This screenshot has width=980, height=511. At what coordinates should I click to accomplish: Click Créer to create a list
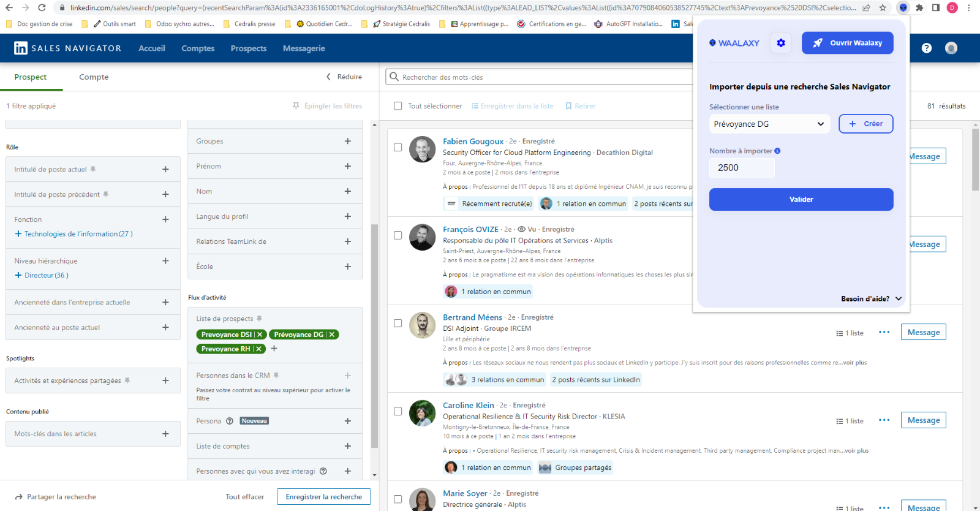[x=865, y=124]
